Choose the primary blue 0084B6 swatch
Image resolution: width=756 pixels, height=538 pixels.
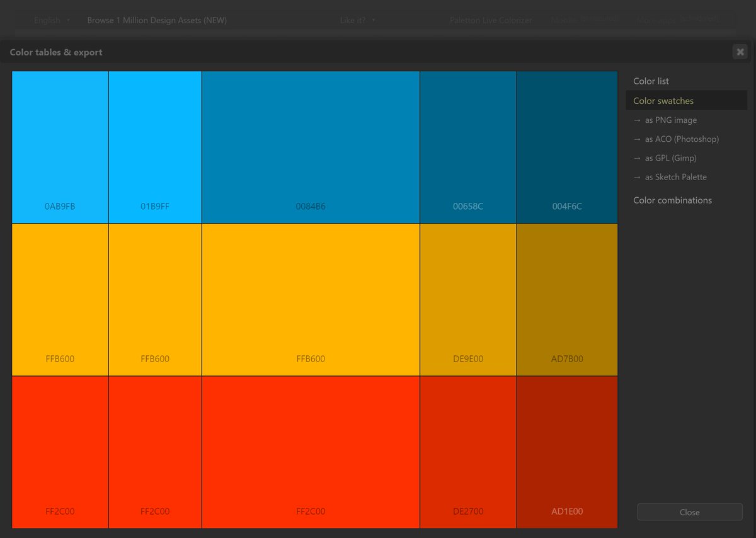[311, 147]
